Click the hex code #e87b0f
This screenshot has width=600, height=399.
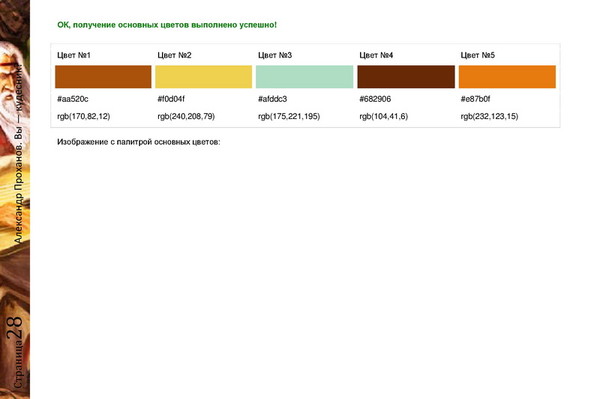pyautogui.click(x=475, y=99)
